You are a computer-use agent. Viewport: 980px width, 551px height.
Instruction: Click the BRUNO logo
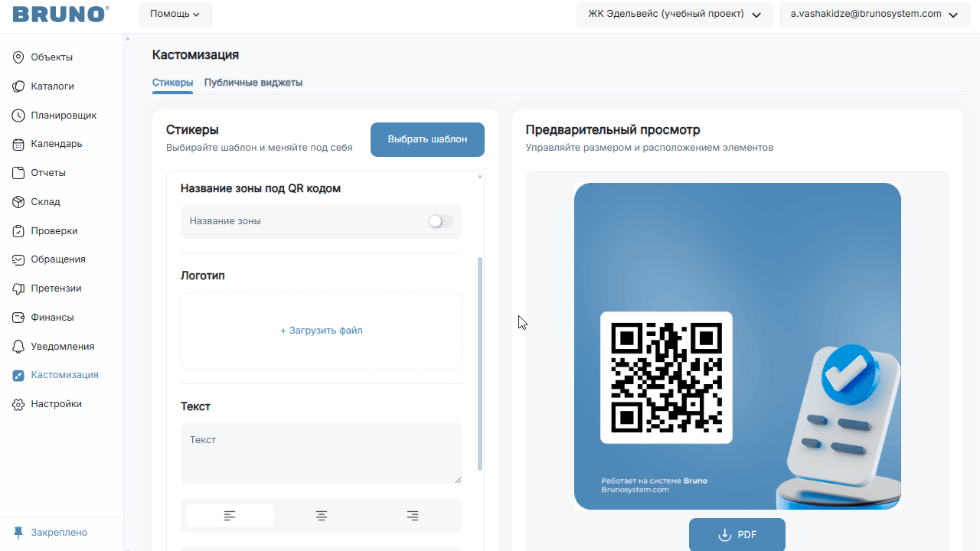coord(60,14)
